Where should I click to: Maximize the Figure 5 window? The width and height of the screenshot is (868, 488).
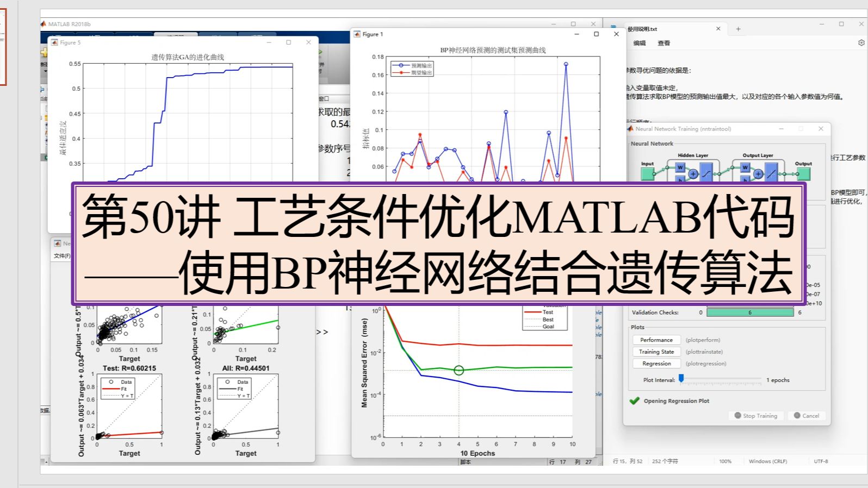pos(289,42)
